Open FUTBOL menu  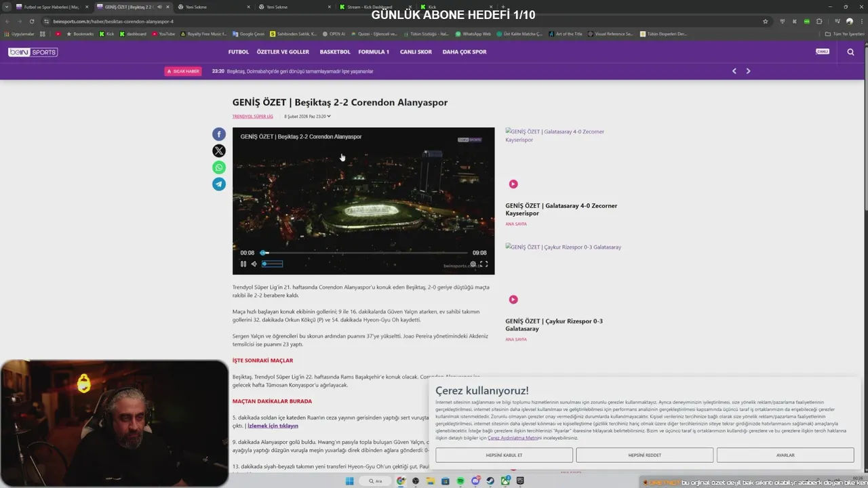pos(239,52)
